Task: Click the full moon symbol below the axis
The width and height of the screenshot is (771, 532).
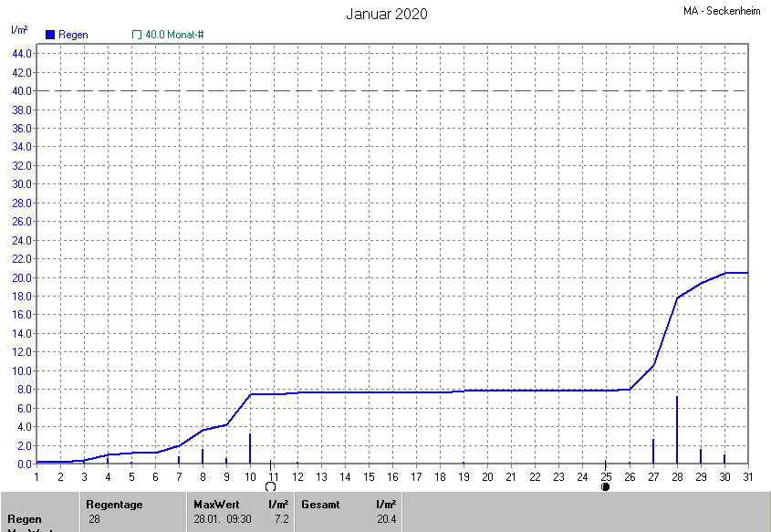Action: coord(270,487)
